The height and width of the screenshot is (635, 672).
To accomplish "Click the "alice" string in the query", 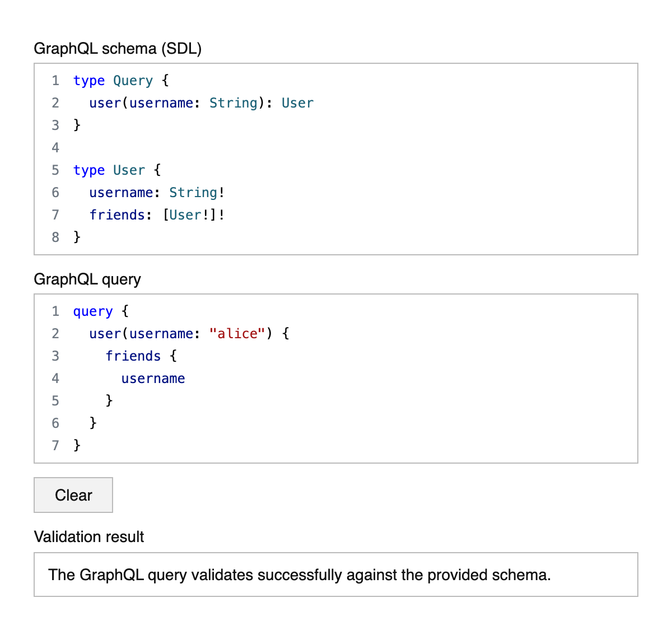I will [237, 334].
